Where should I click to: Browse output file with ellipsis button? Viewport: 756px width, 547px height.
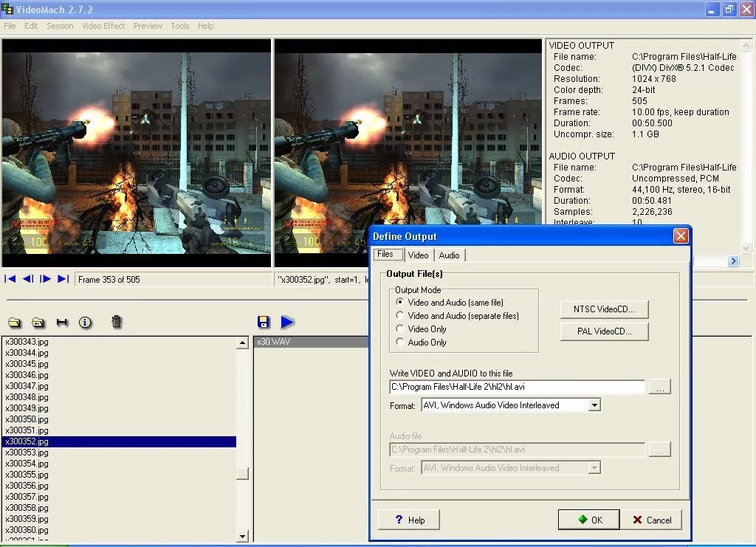pos(659,386)
